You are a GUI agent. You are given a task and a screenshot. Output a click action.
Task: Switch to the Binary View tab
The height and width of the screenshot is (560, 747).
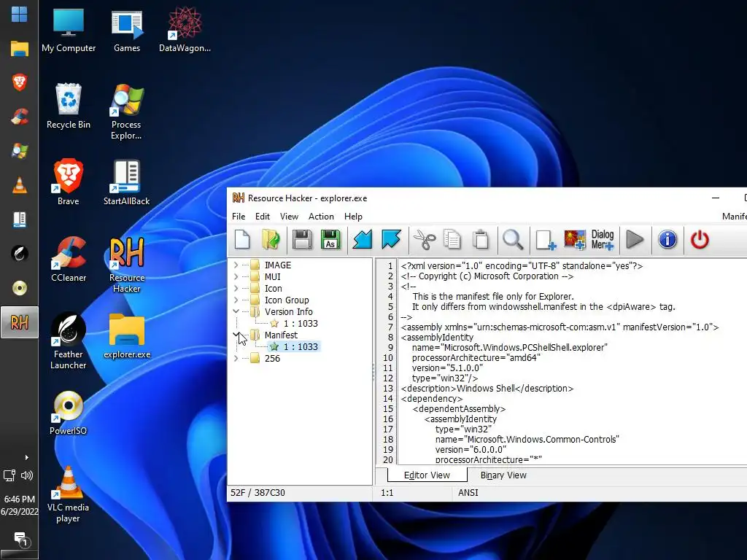[x=503, y=475]
